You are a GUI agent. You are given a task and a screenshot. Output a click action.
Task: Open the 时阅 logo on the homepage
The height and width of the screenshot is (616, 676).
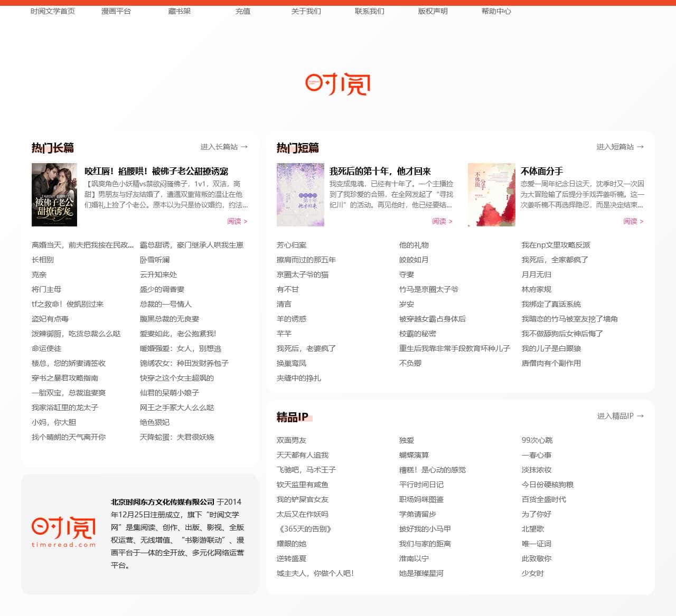pos(337,84)
